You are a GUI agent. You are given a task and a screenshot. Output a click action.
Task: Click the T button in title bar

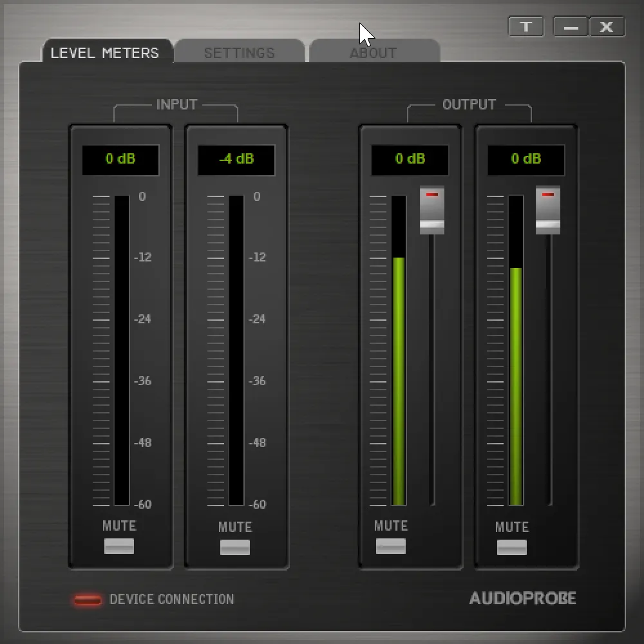point(526,26)
